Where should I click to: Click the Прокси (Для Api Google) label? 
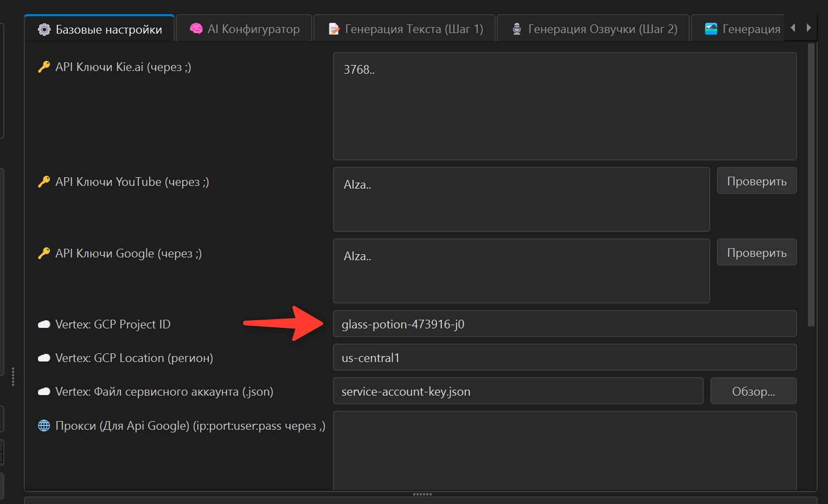coord(190,426)
